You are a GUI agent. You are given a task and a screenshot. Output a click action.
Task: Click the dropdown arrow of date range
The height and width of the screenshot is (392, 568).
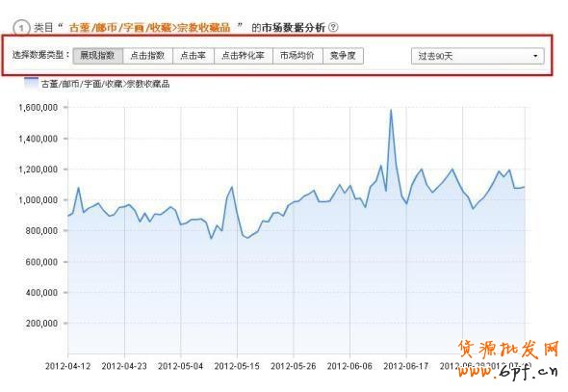535,56
